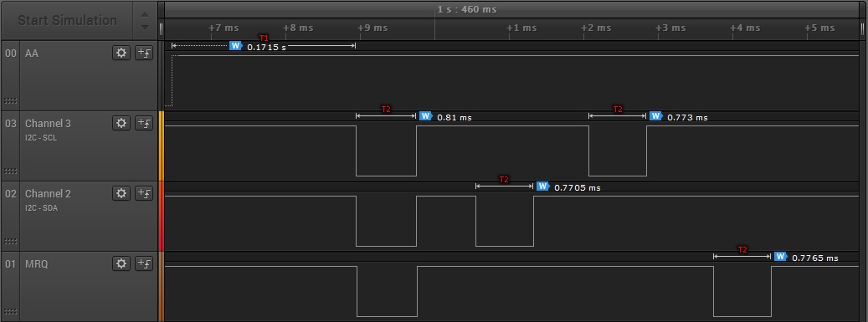
Task: Click the red color strip of Channel 2
Action: 162,217
